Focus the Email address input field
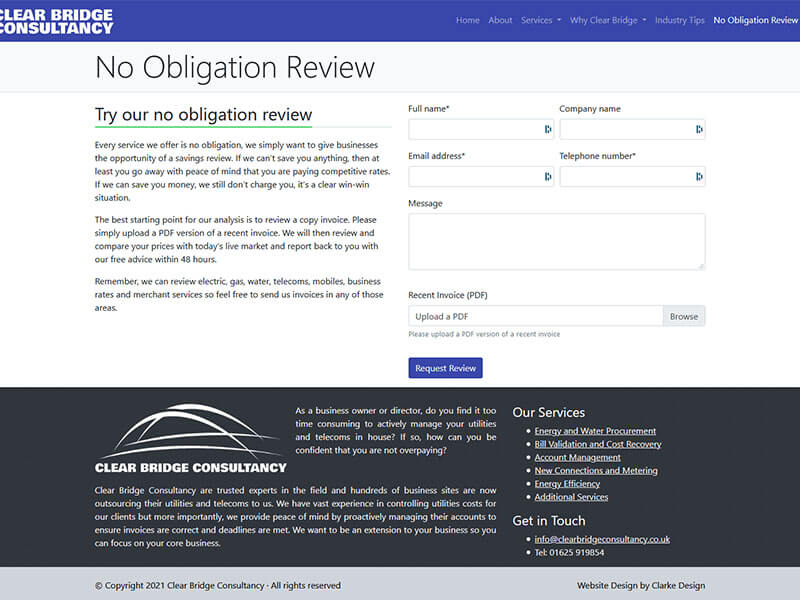Screen dimensions: 800x600 tap(481, 177)
